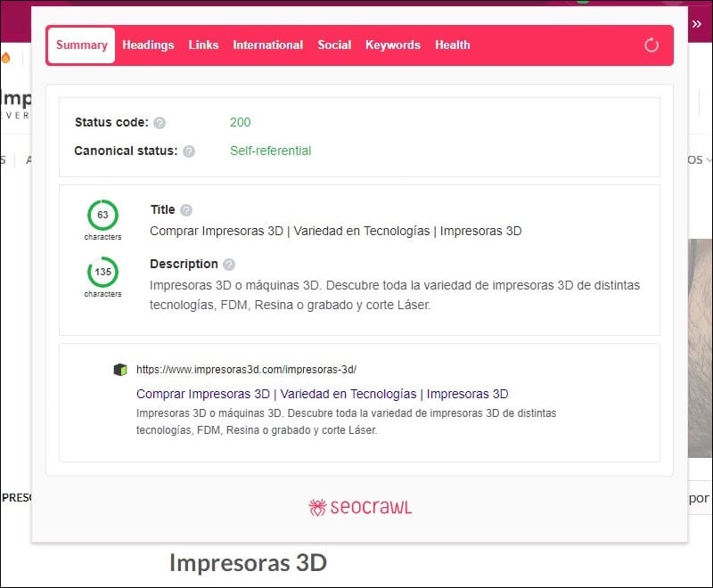Switch to the Headings tab
Image resolution: width=713 pixels, height=588 pixels.
click(x=148, y=45)
